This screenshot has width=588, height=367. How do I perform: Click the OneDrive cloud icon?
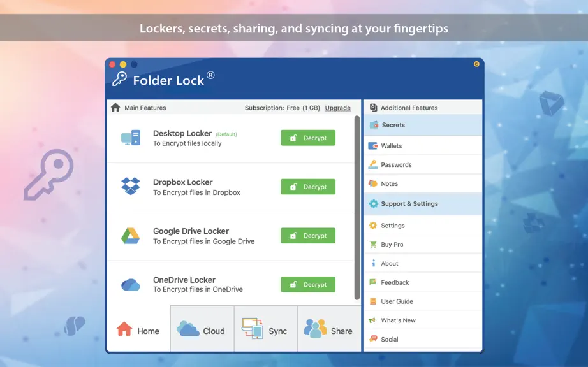(x=131, y=285)
